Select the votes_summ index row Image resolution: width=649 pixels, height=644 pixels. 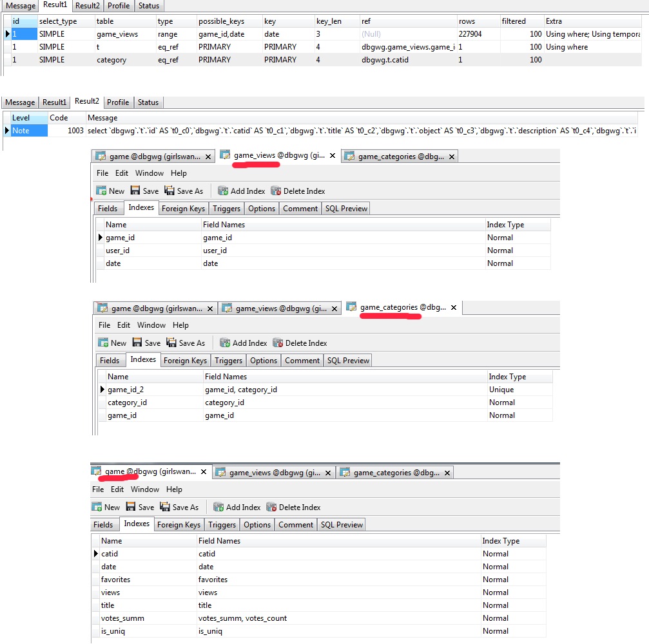pyautogui.click(x=122, y=618)
